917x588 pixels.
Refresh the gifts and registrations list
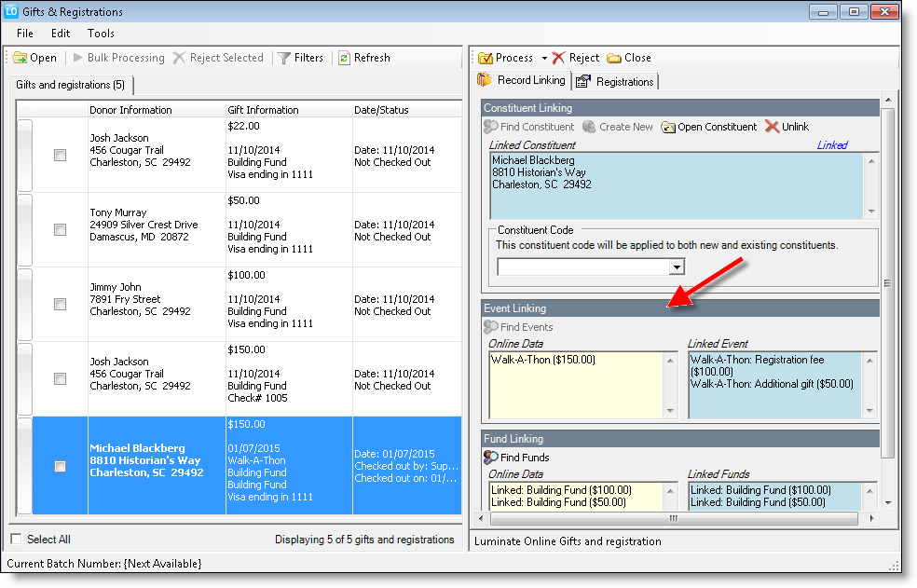344,58
